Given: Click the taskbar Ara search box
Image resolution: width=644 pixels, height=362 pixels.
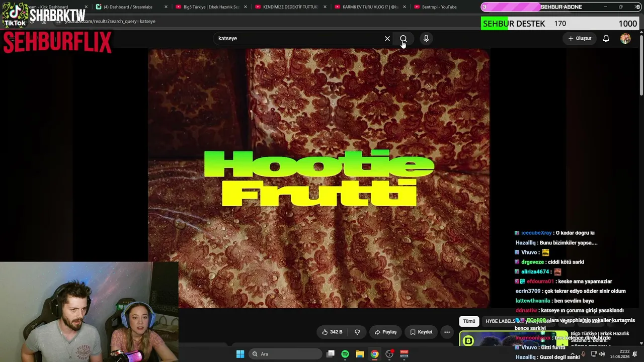Looking at the screenshot, I should point(286,354).
